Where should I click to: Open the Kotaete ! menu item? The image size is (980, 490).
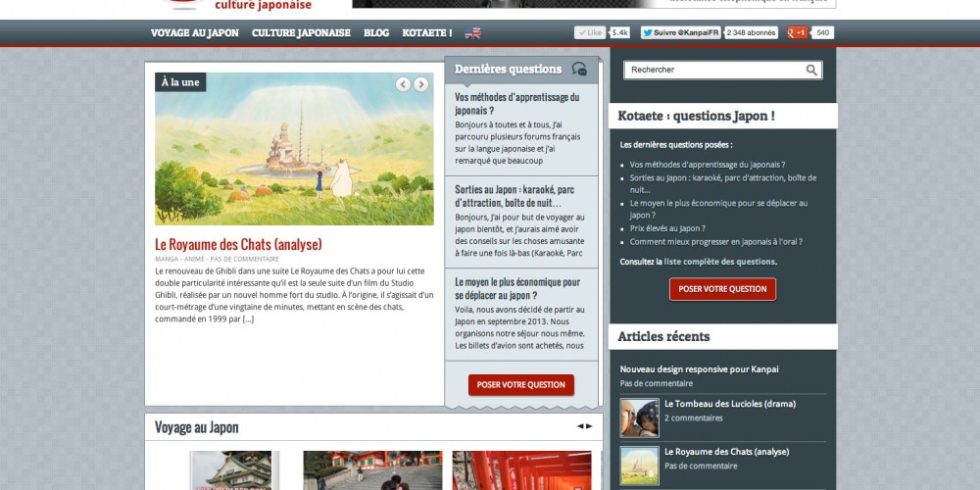427,33
